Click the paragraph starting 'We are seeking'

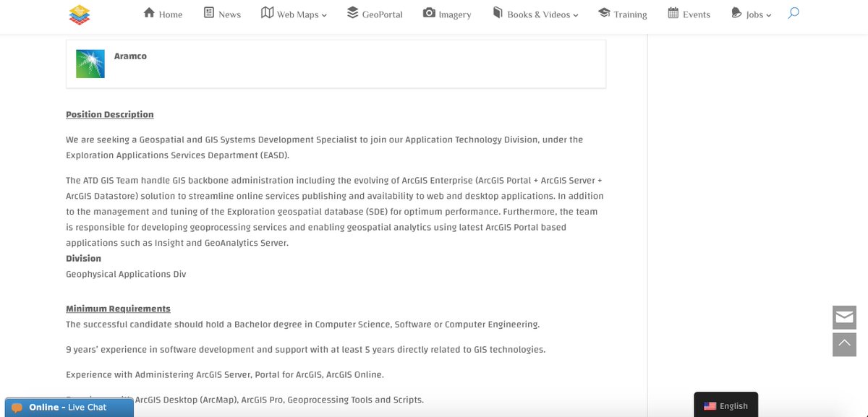click(x=324, y=147)
